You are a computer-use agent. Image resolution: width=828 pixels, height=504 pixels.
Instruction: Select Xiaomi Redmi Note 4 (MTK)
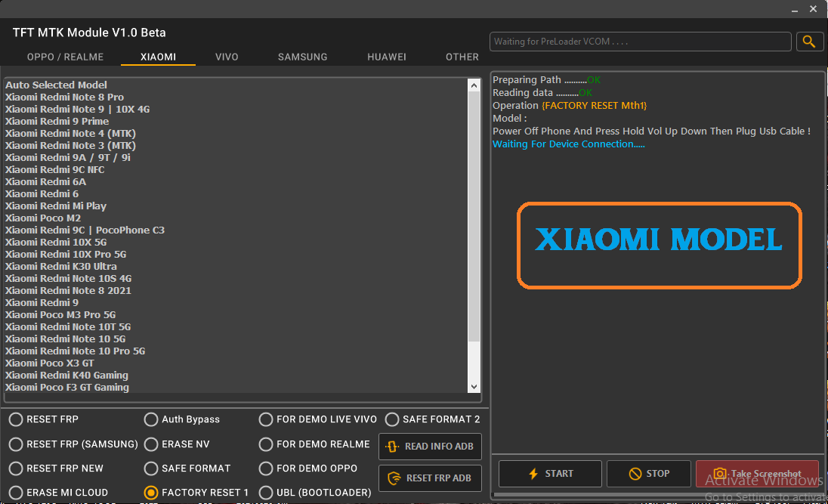point(71,134)
